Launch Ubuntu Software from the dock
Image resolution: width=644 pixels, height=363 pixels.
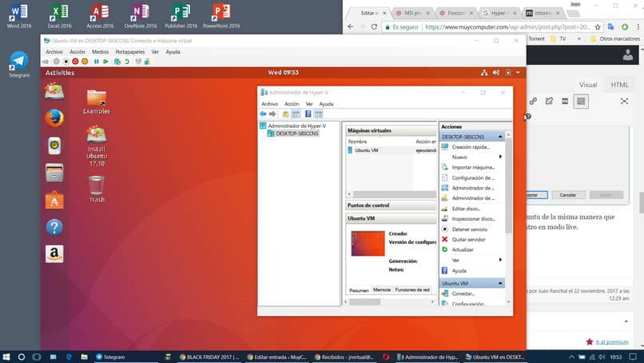tap(54, 200)
